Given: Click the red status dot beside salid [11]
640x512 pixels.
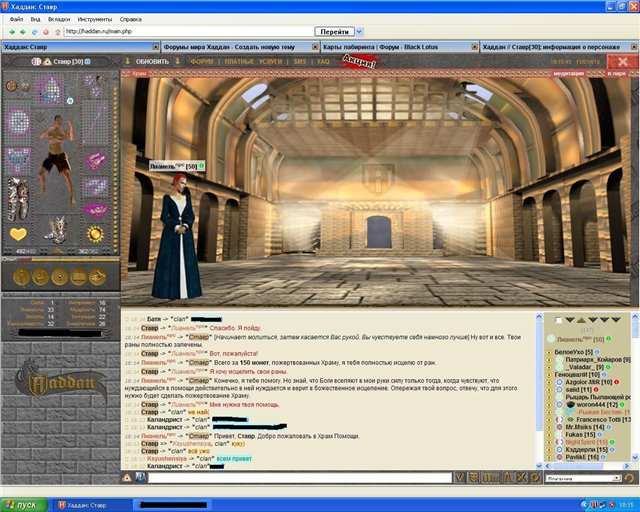Looking at the screenshot, I should pyautogui.click(x=596, y=390).
